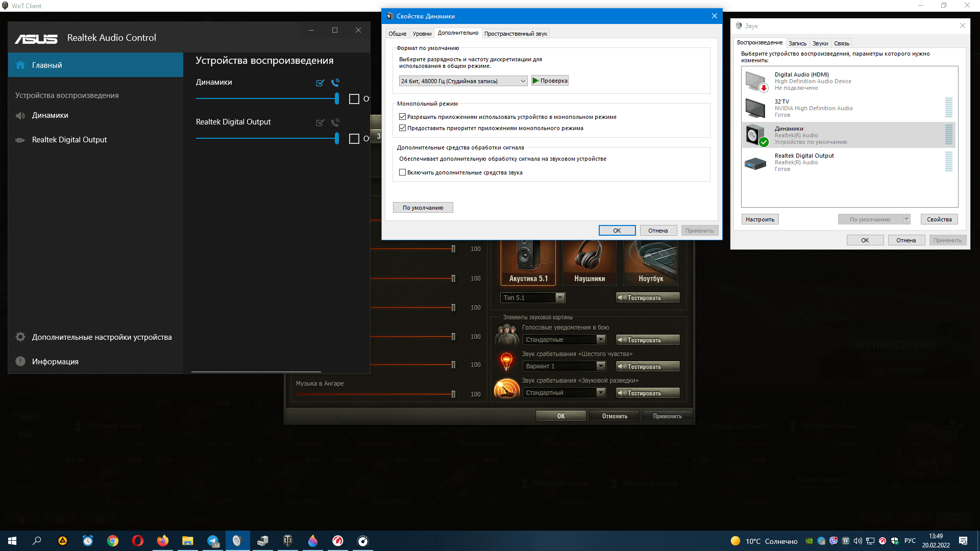Click По умолчанию button in speaker properties
Image resolution: width=980 pixels, height=551 pixels.
click(423, 207)
